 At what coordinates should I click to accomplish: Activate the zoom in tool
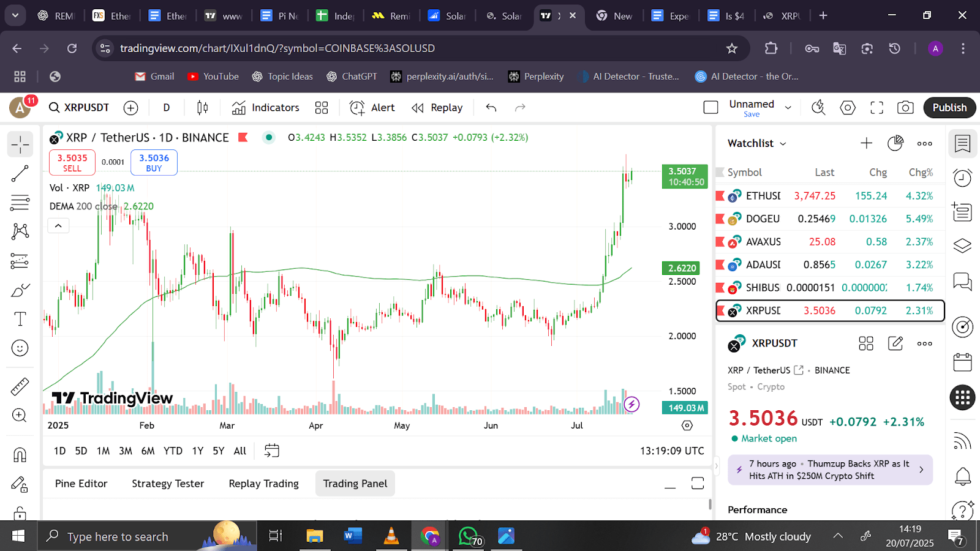pyautogui.click(x=20, y=416)
